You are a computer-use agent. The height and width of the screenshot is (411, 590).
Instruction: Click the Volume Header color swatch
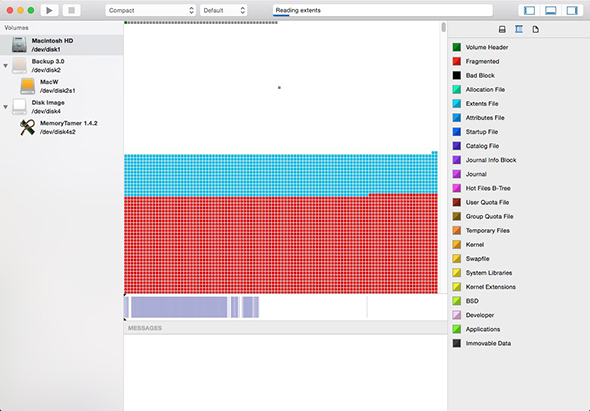point(456,47)
